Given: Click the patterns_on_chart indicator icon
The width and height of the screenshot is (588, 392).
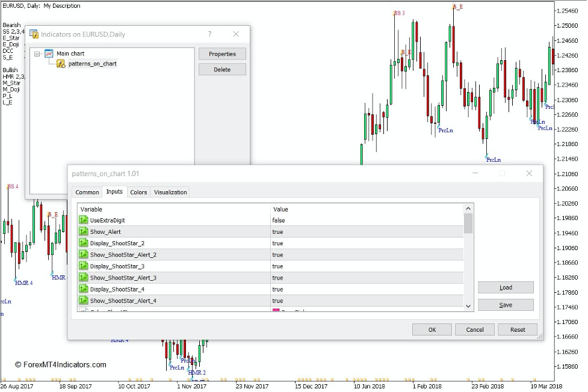Looking at the screenshot, I should 62,63.
